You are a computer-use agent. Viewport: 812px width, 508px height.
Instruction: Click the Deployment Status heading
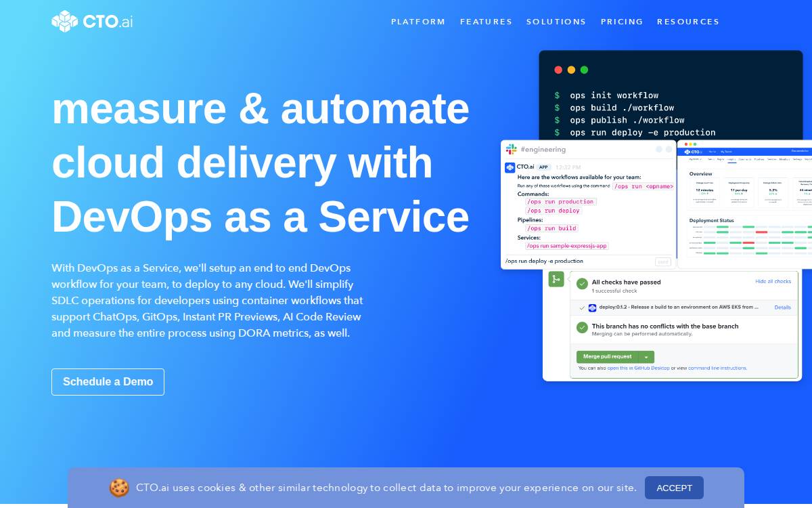point(711,220)
